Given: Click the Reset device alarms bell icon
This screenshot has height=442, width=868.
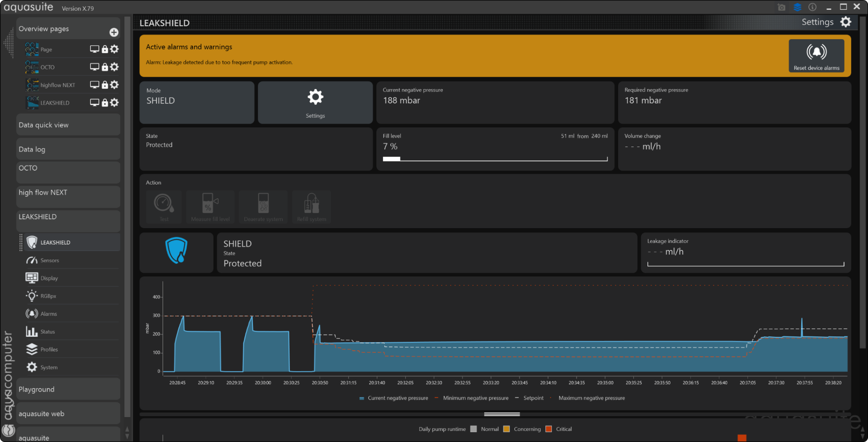Looking at the screenshot, I should (816, 53).
